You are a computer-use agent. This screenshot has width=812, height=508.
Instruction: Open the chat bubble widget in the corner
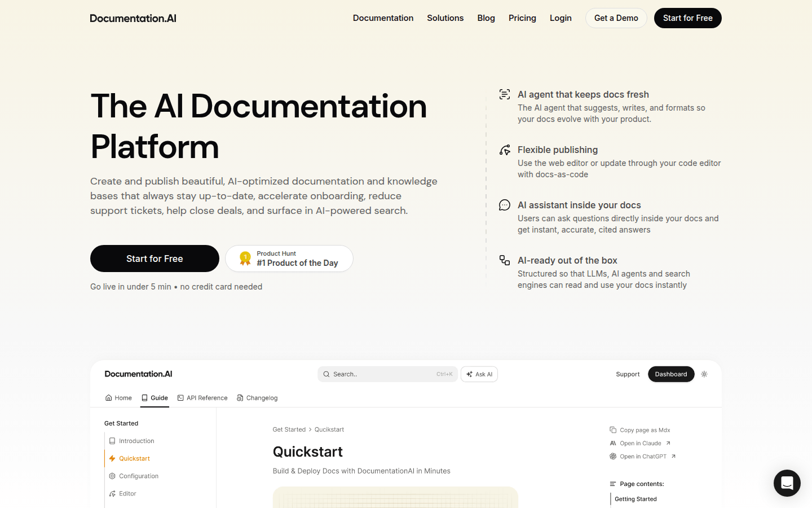787,483
